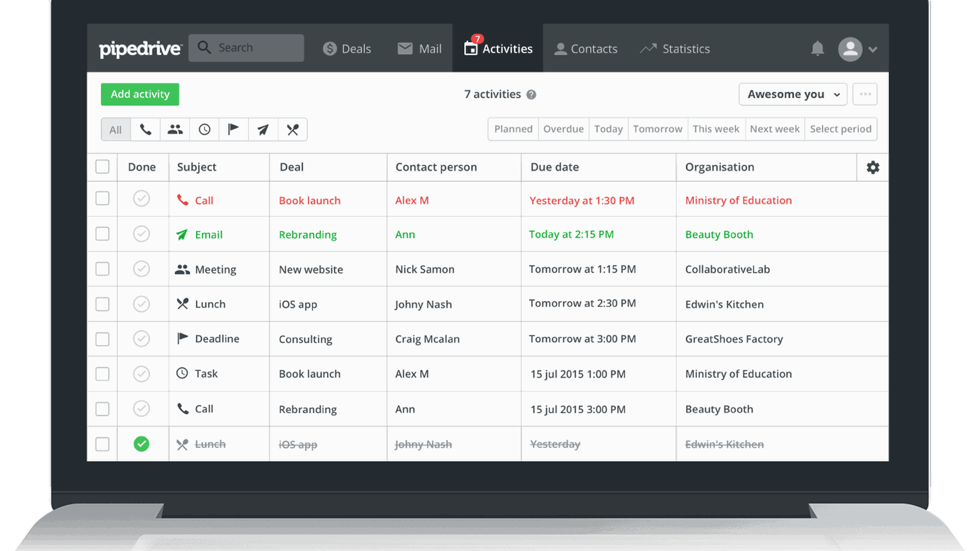Click the help question mark beside 7 activities
The width and height of the screenshot is (980, 551).
[x=531, y=95]
